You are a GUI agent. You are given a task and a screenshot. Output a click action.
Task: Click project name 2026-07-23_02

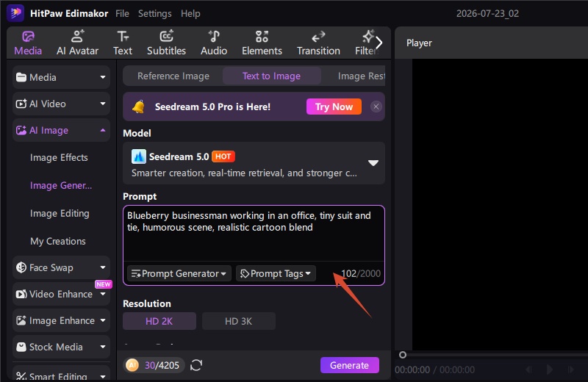tap(487, 13)
